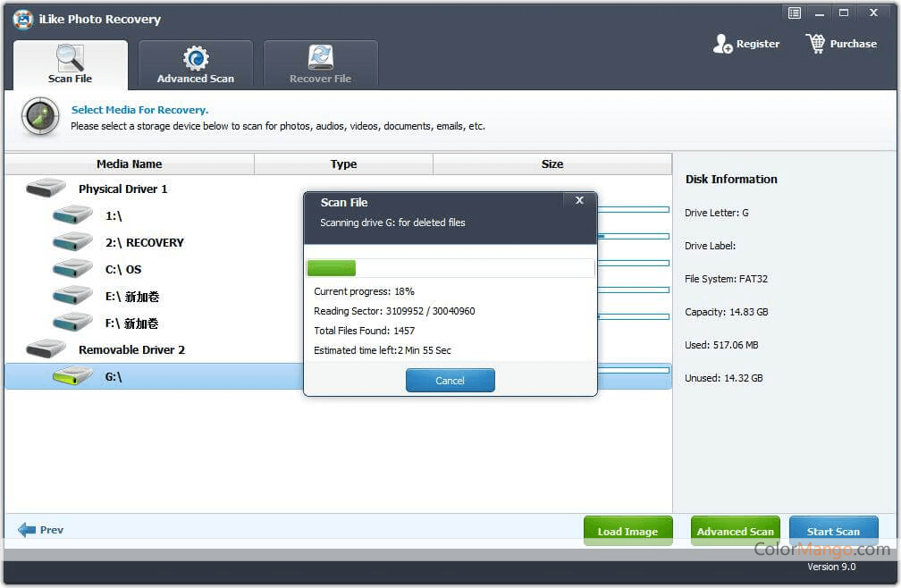Click the Version 9.0 status text
The height and width of the screenshot is (588, 901).
[x=831, y=567]
